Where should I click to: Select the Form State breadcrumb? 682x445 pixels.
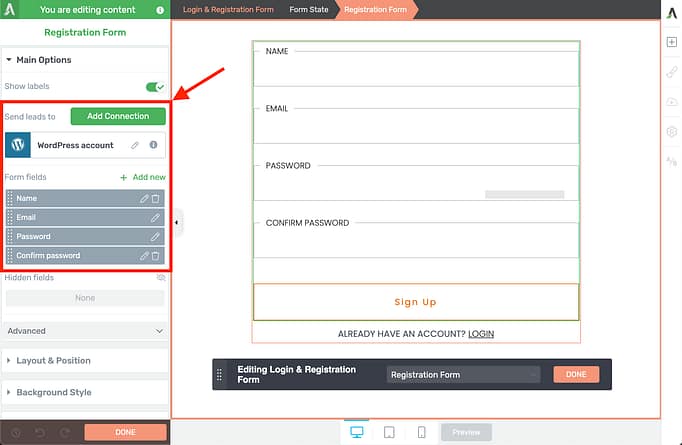[x=309, y=10]
